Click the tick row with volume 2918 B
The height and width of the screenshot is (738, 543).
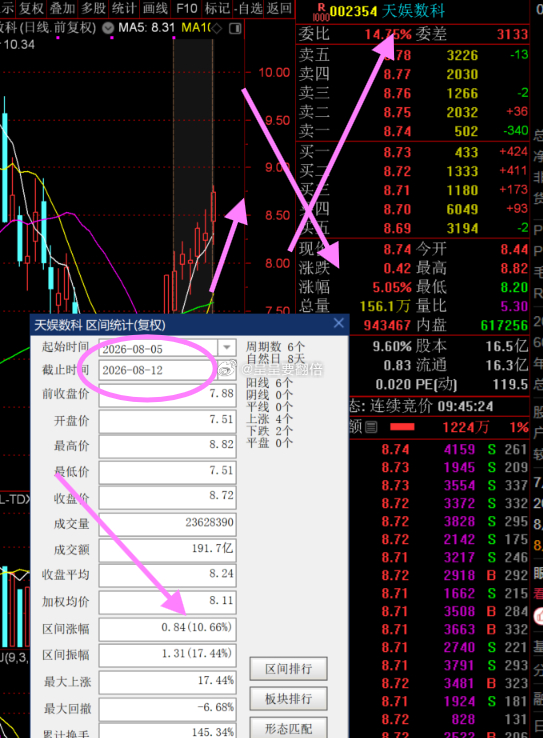pyautogui.click(x=440, y=575)
